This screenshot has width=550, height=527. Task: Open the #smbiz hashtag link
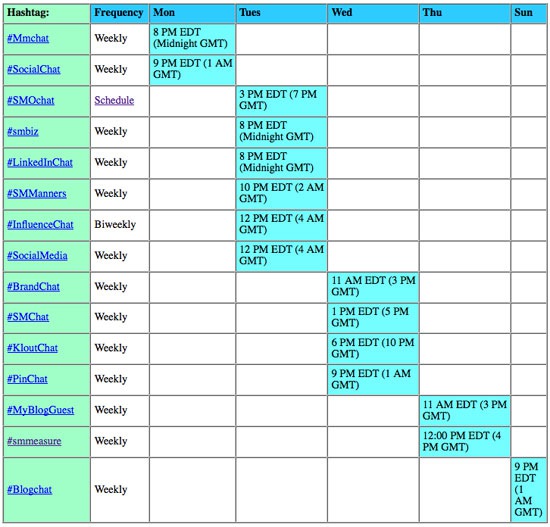23,132
